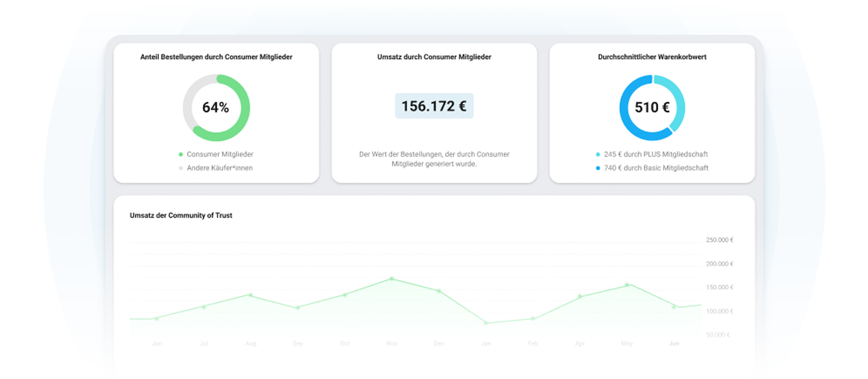Select the blue 'Basic Mitgliedschaft' legend dot

[598, 168]
